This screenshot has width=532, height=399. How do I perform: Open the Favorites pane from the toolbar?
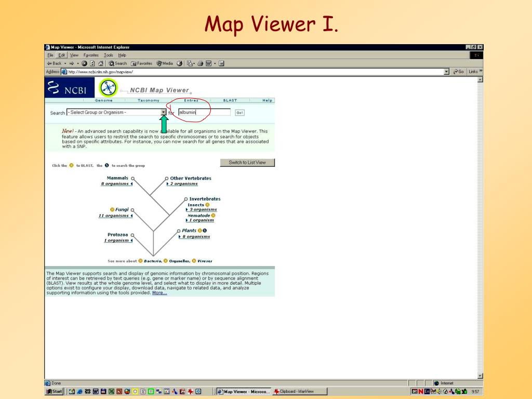[x=142, y=63]
